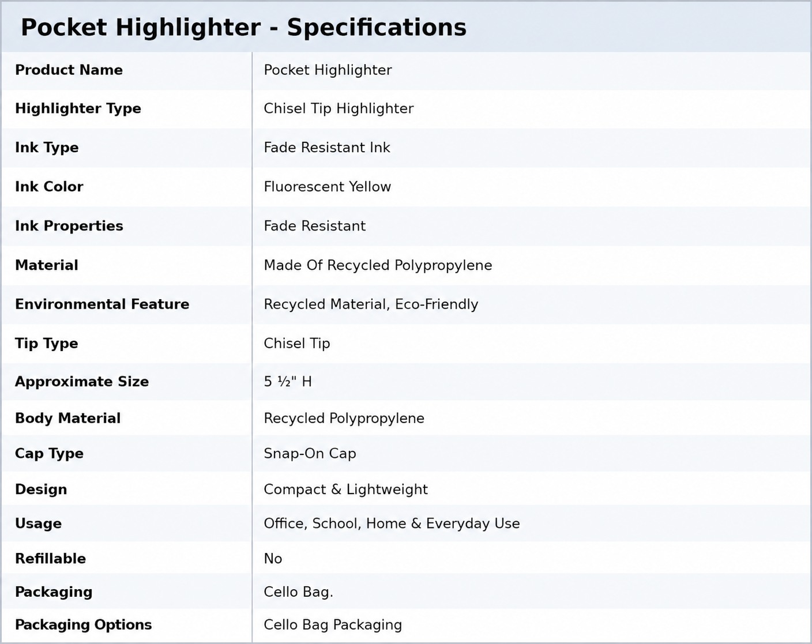This screenshot has width=812, height=644.
Task: Click the 'Product Name' label
Action: pyautogui.click(x=69, y=70)
